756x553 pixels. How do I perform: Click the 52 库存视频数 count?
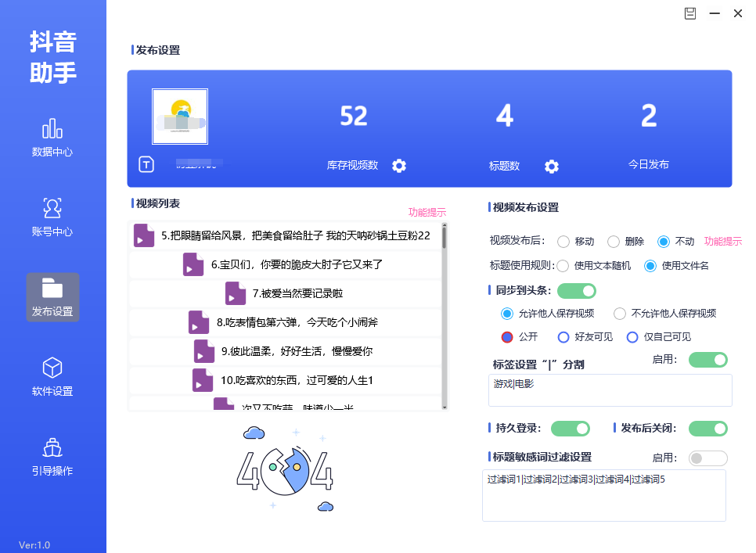click(354, 116)
